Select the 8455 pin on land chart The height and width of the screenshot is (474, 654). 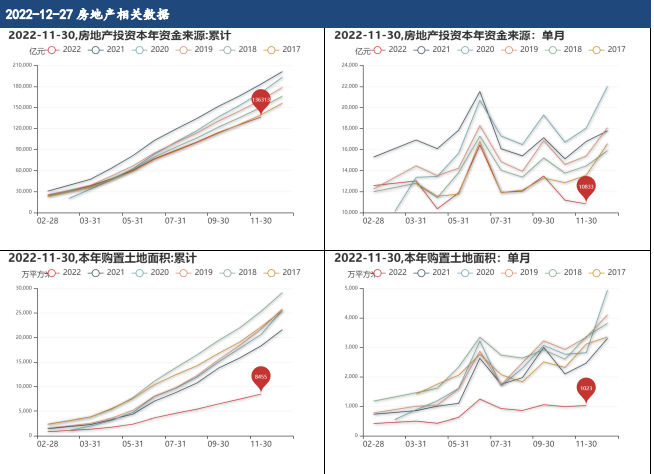point(261,377)
